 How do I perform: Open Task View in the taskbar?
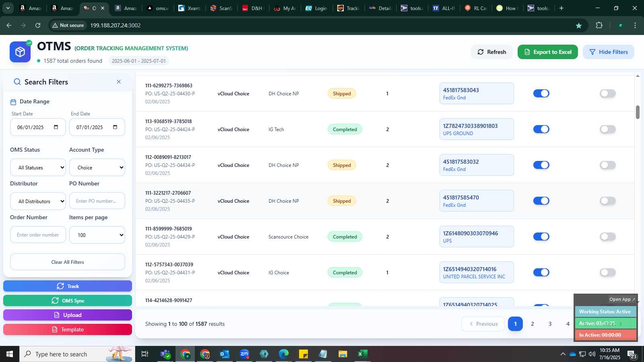point(144,354)
